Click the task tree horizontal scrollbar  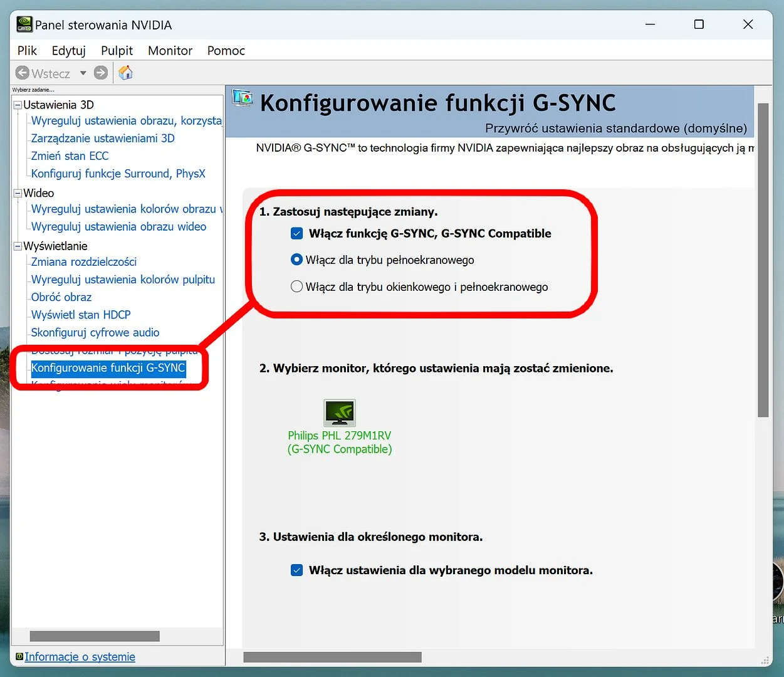click(x=95, y=636)
